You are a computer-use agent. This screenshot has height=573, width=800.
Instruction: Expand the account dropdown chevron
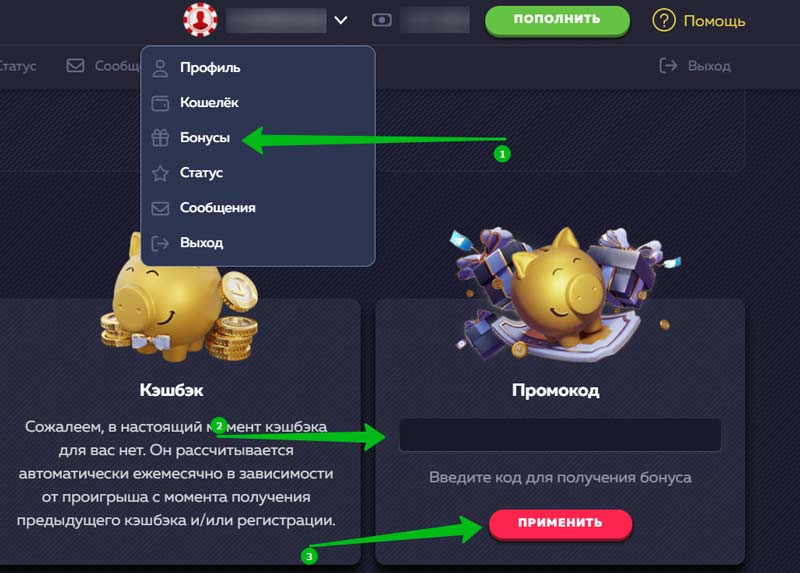341,20
